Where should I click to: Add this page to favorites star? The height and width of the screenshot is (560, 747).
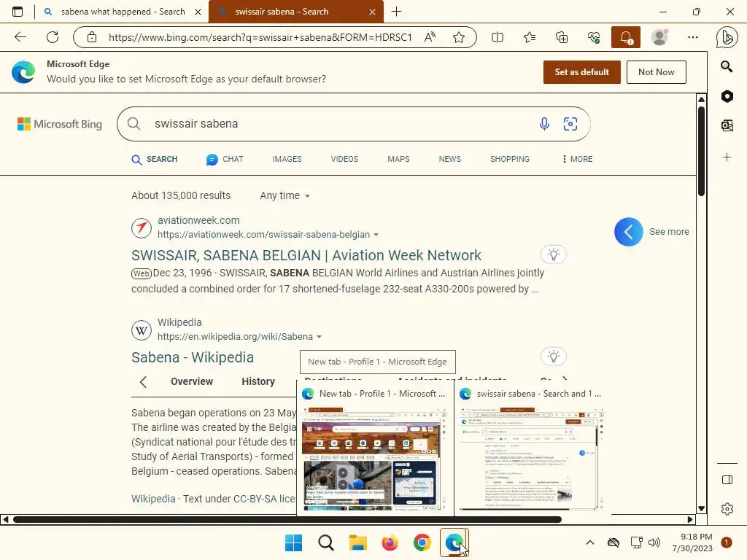[459, 37]
